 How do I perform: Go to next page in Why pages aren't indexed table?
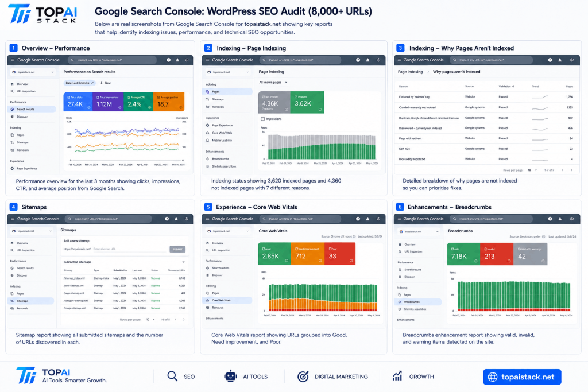tap(571, 170)
